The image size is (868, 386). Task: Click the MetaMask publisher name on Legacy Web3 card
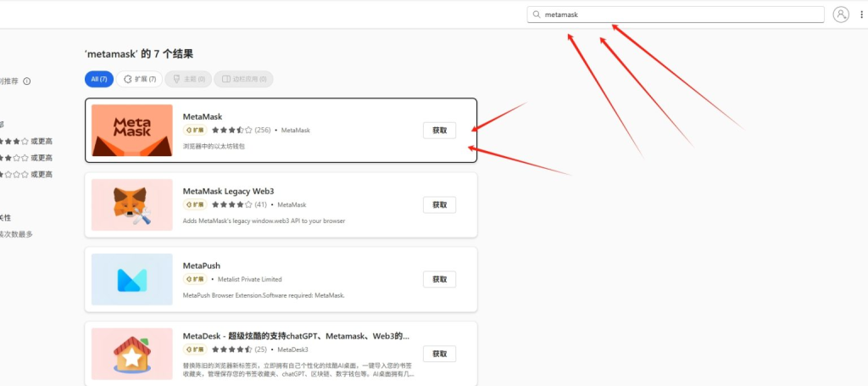pyautogui.click(x=292, y=204)
